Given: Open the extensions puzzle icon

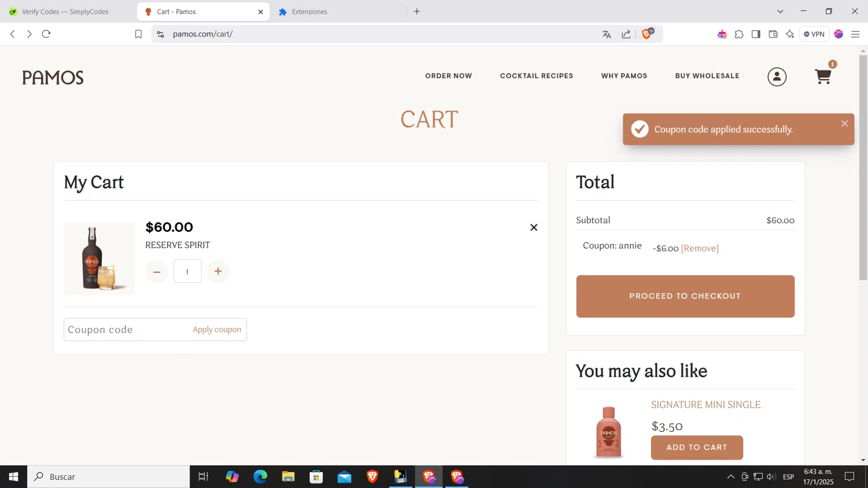Looking at the screenshot, I should point(739,34).
